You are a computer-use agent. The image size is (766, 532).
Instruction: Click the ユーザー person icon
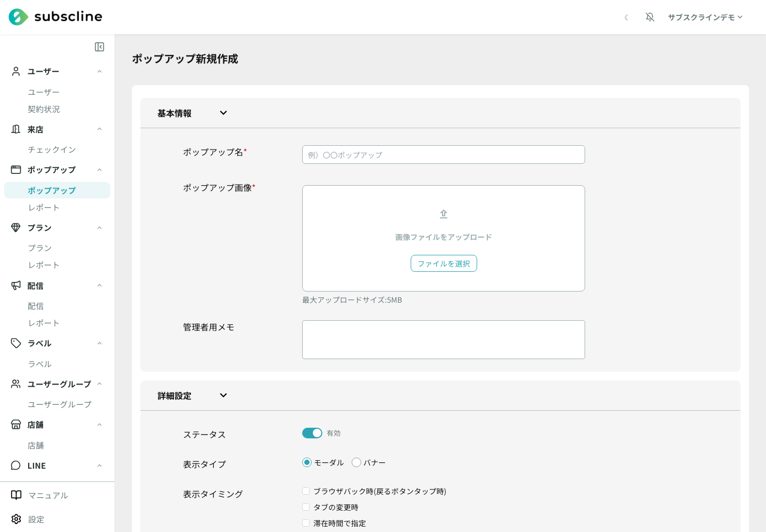tap(16, 71)
